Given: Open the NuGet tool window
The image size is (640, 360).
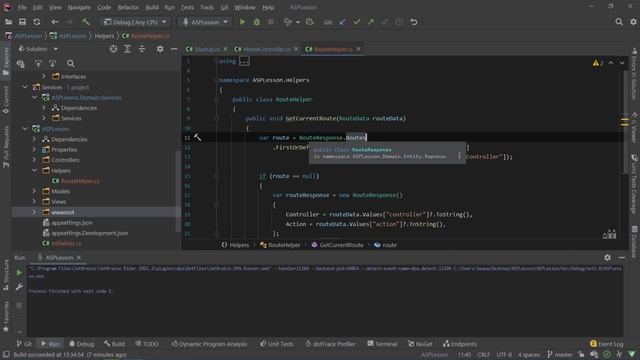Looking at the screenshot, I should pos(420,344).
